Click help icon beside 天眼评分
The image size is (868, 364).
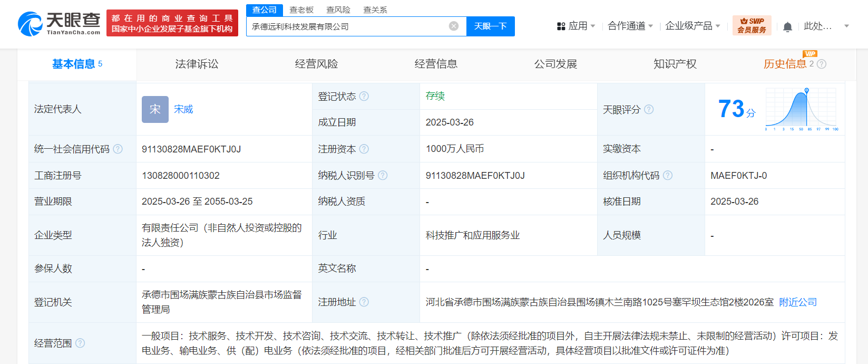(649, 110)
